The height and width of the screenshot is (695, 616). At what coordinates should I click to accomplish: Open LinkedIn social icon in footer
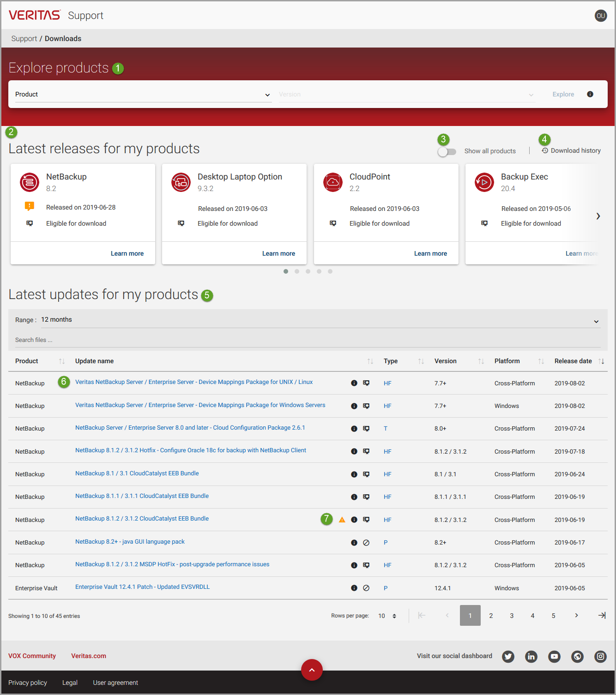click(x=531, y=656)
